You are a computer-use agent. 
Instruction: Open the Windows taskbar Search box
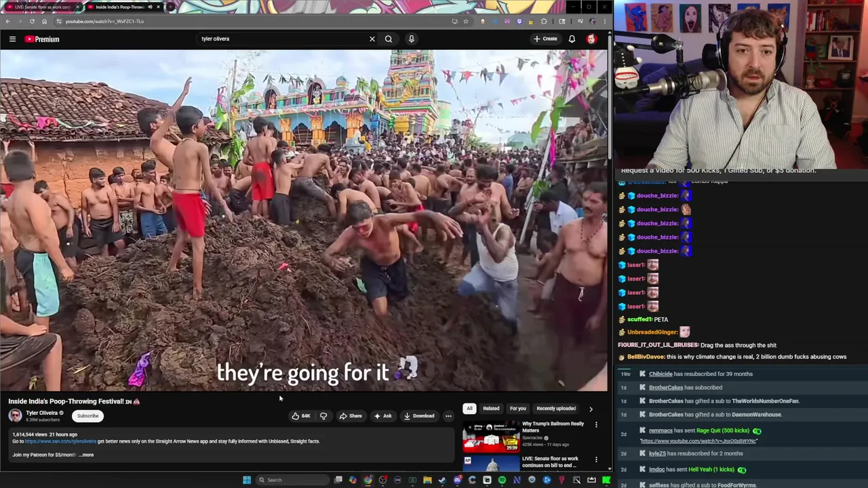coord(292,480)
